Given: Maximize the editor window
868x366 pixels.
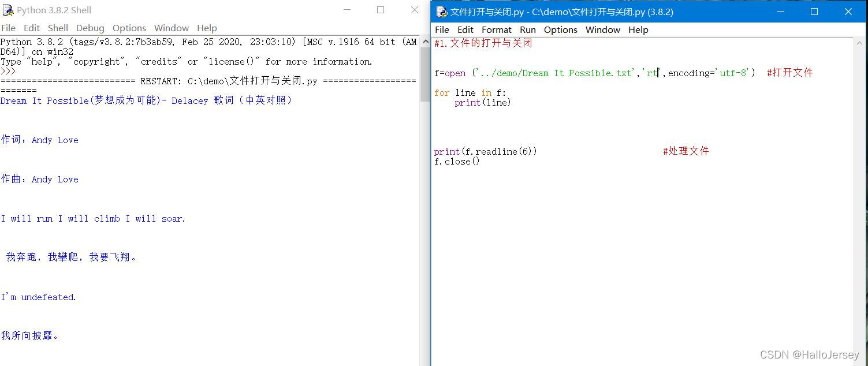Looking at the screenshot, I should pyautogui.click(x=814, y=12).
